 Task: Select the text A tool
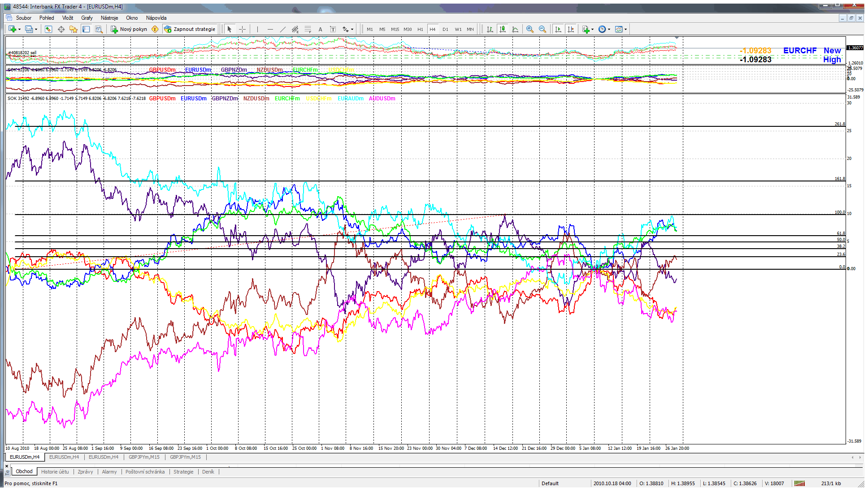320,29
